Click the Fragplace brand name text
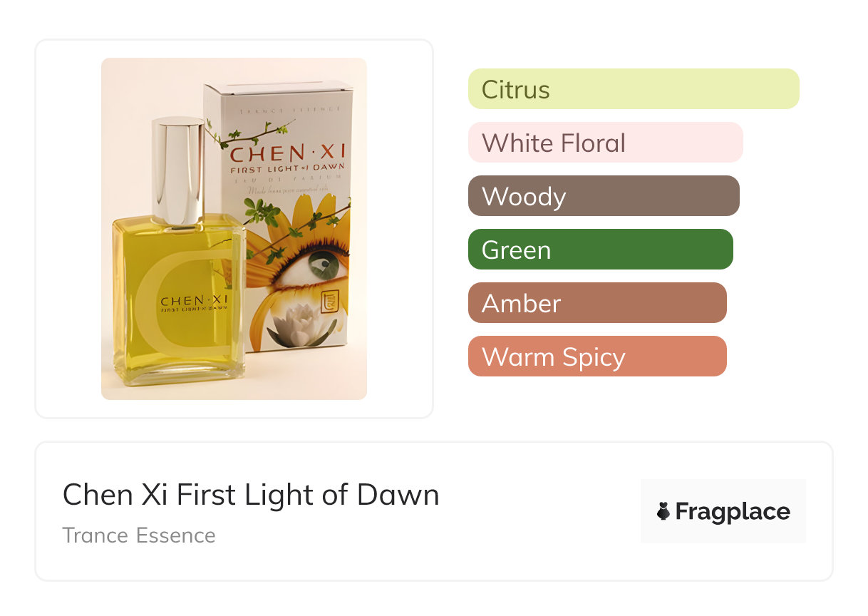Image resolution: width=868 pixels, height=616 pixels. pos(733,512)
